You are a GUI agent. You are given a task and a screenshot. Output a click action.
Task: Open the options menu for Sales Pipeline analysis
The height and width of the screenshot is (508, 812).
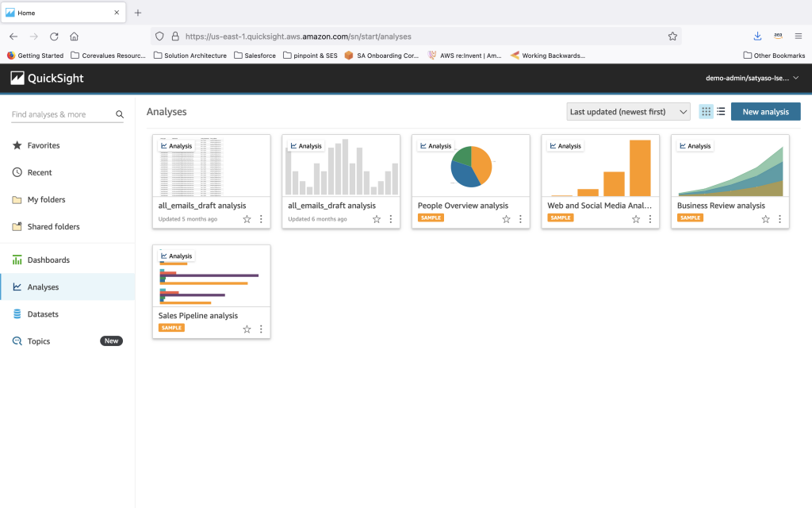coord(261,329)
